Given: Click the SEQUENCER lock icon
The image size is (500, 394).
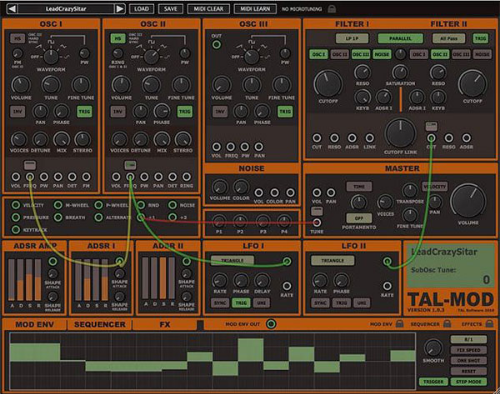Looking at the screenshot, I should pos(447,324).
